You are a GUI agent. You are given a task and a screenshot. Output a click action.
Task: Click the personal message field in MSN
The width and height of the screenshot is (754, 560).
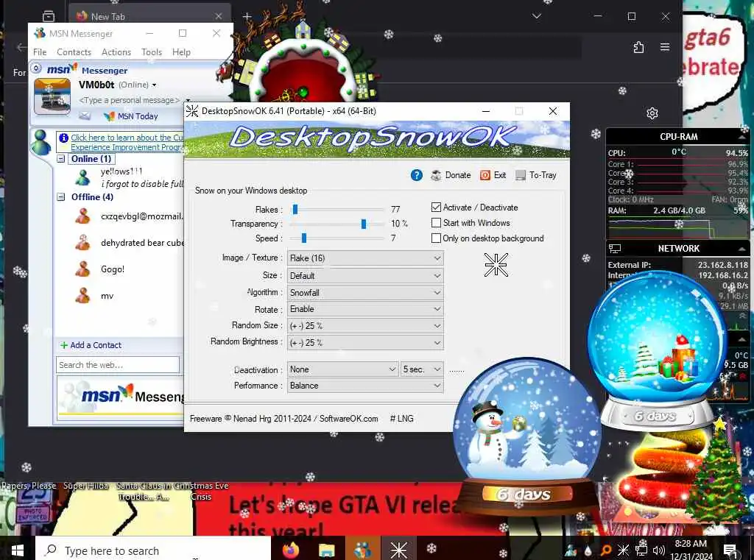coord(130,100)
